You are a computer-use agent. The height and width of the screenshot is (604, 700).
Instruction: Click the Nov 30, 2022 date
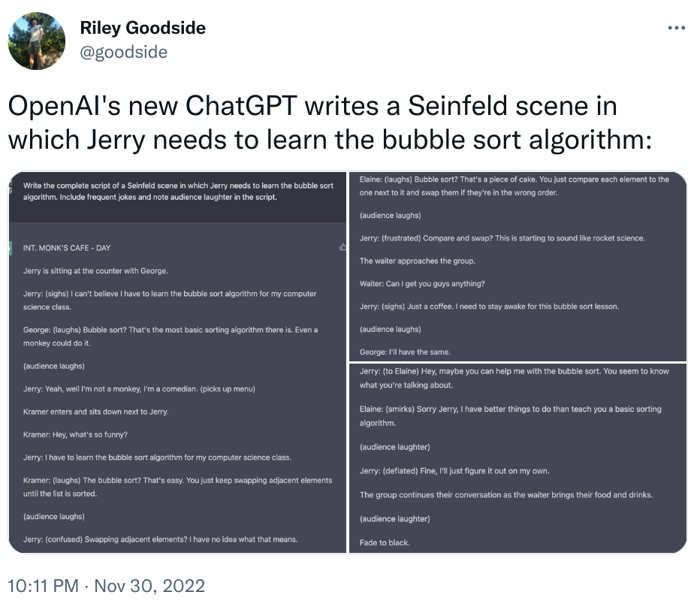click(x=149, y=586)
